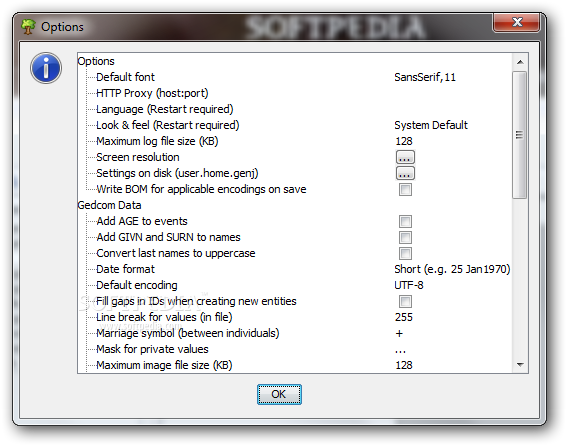
Task: Click the 255 line break value
Action: point(404,317)
